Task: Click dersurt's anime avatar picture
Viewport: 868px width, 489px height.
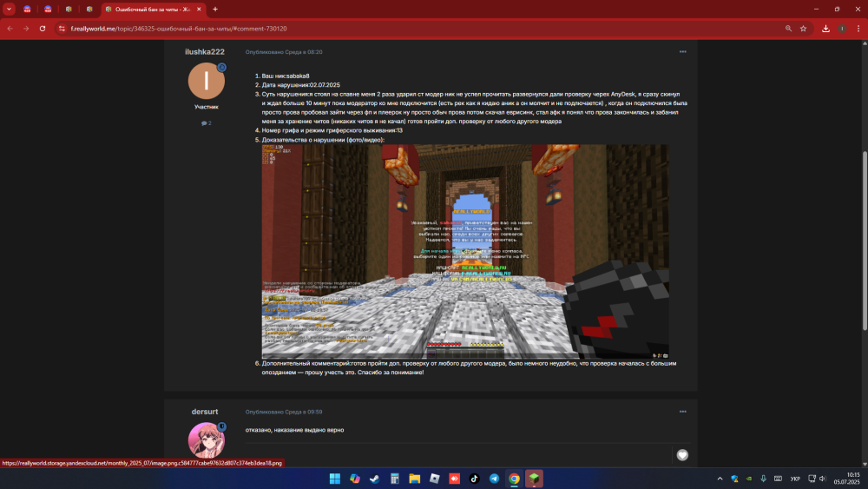Action: coord(206,440)
